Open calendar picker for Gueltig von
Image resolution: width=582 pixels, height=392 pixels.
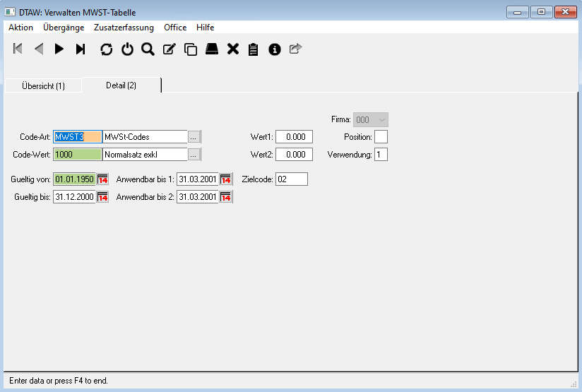[102, 179]
